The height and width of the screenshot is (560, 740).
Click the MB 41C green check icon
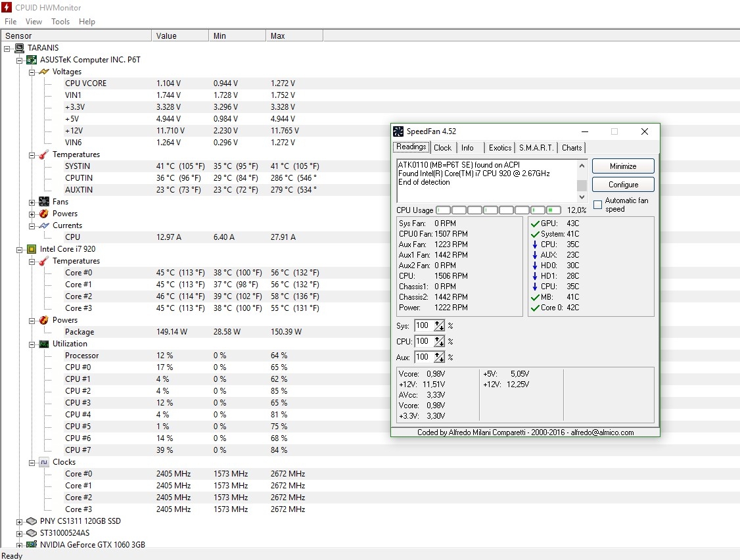535,297
